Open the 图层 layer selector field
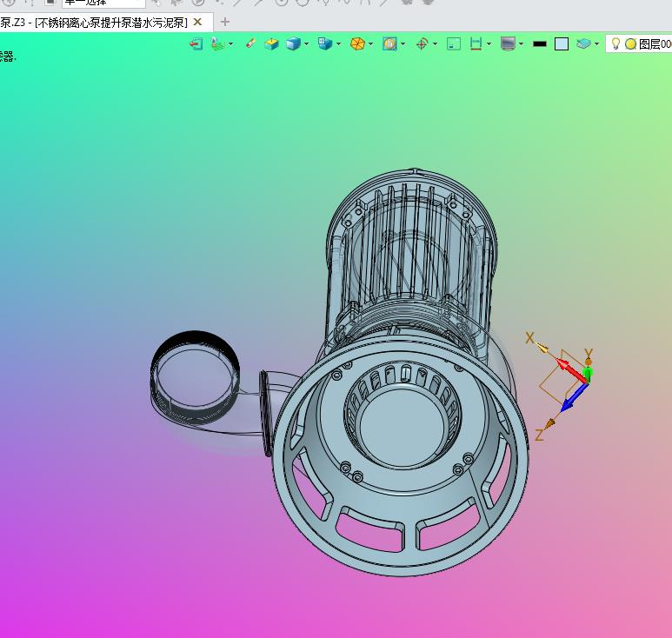This screenshot has width=672, height=638. coord(639,43)
